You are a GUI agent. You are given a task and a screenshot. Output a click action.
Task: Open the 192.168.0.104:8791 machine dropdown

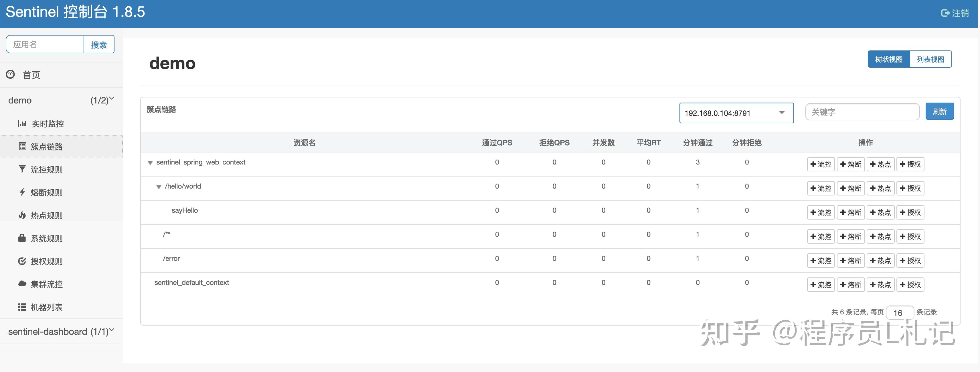click(736, 113)
